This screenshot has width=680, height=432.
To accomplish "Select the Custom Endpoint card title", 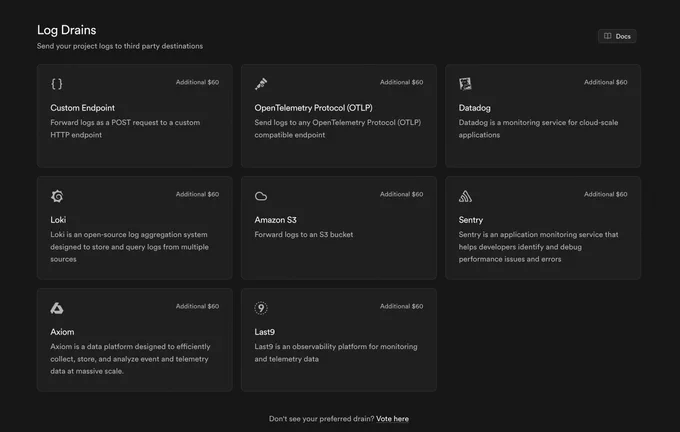I will pos(82,108).
